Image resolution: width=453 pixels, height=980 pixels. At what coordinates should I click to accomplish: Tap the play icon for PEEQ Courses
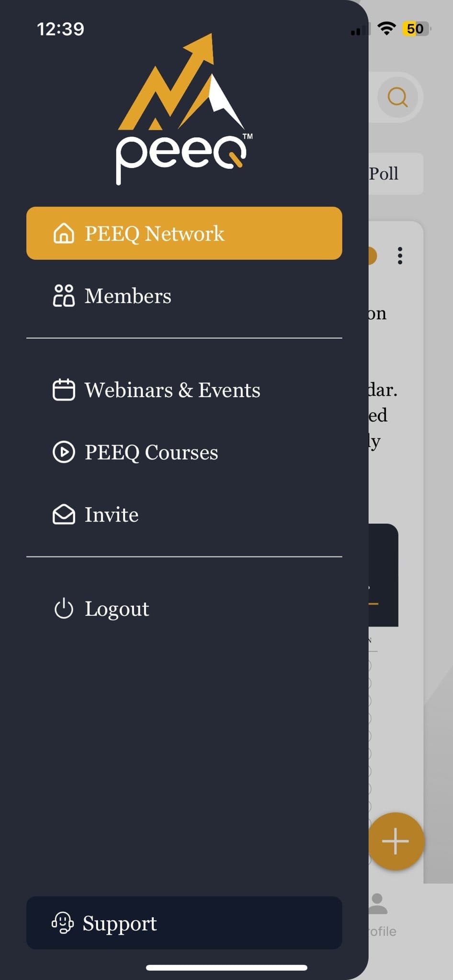tap(64, 452)
